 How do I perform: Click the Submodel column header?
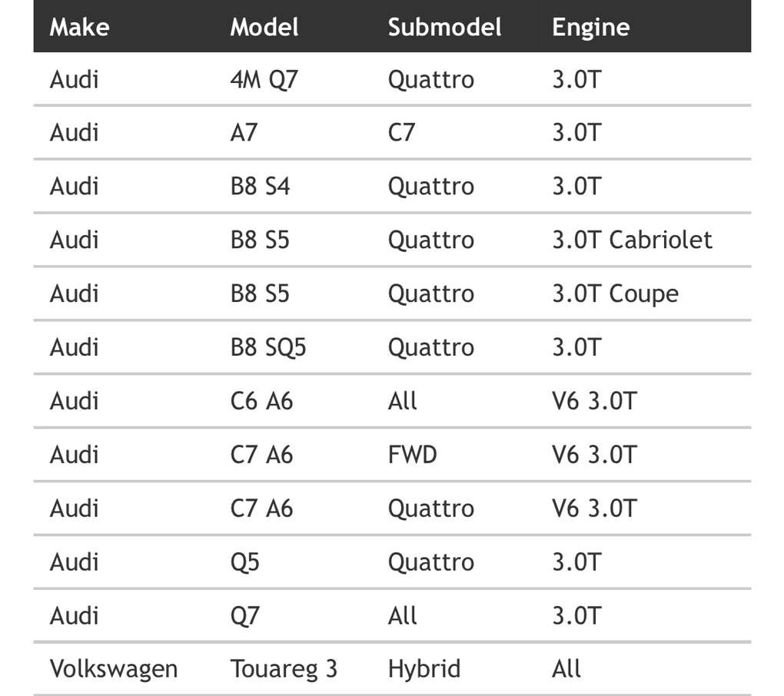444,27
